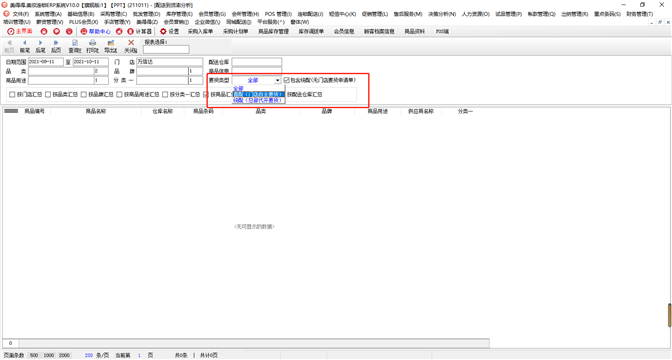Open the 采购管理 menu

114,14
